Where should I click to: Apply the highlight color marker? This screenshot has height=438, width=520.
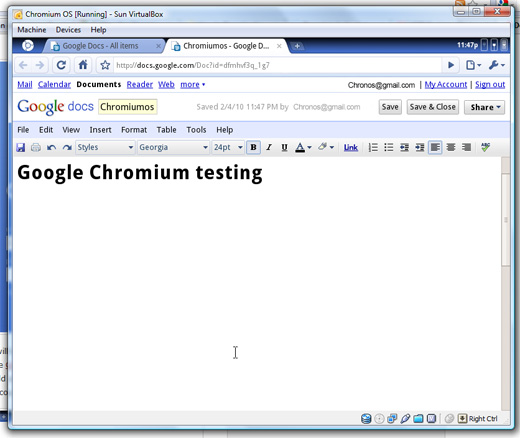[x=322, y=147]
